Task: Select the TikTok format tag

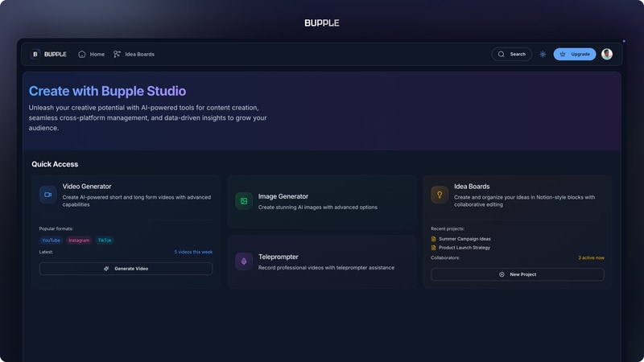Action: pyautogui.click(x=105, y=241)
